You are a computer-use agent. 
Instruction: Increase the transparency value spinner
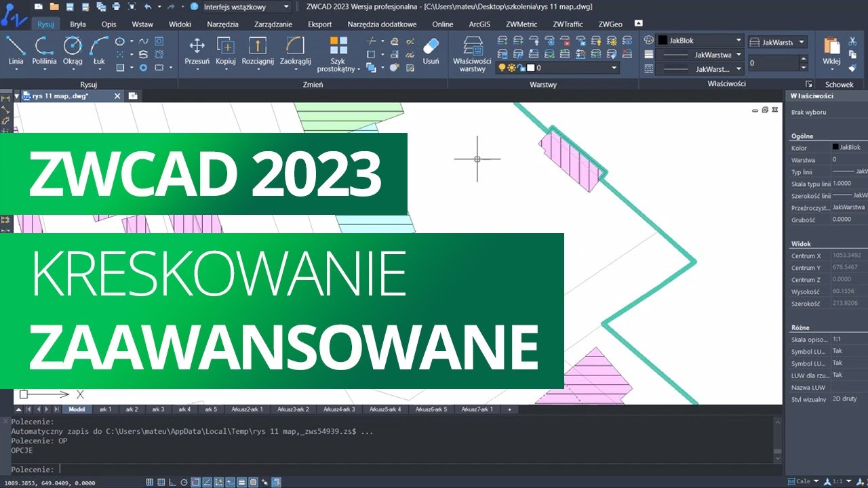click(804, 60)
